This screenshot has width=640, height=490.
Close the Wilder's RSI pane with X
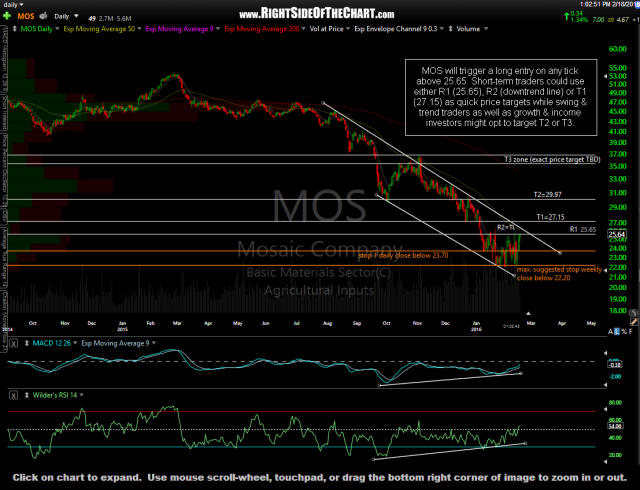click(x=13, y=395)
